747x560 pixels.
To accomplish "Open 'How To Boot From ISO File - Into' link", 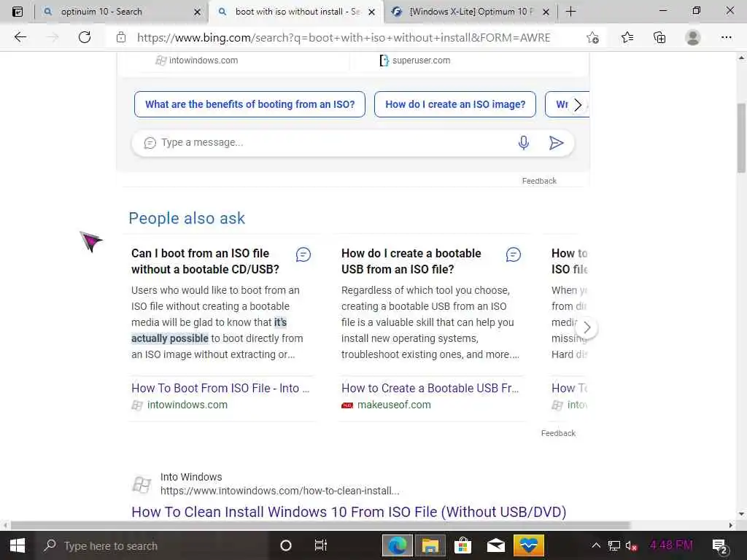I will (x=220, y=388).
